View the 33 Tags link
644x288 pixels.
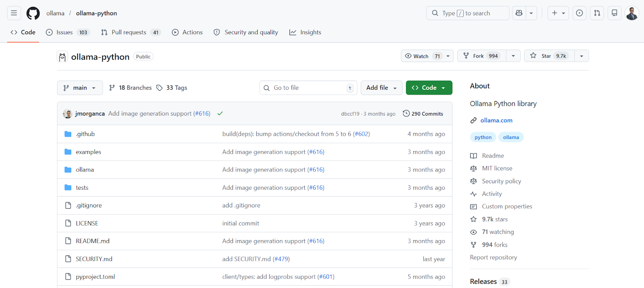coord(172,88)
